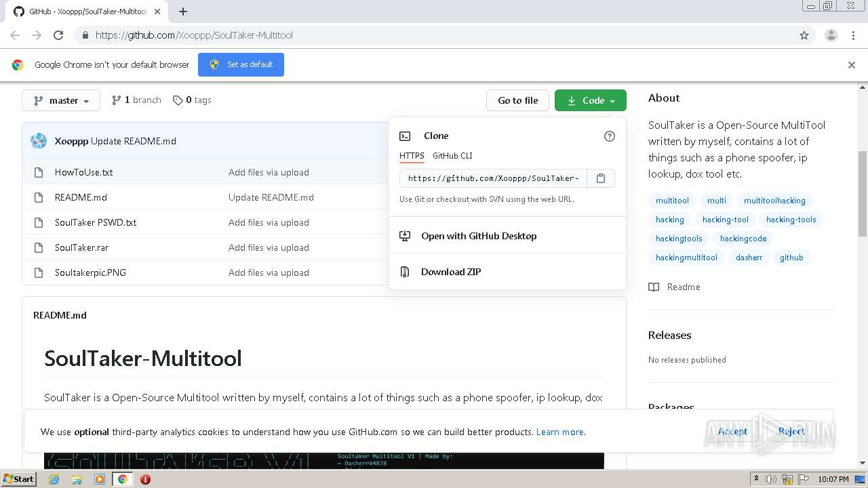Reload the page in Chrome
868x488 pixels.
(x=58, y=35)
